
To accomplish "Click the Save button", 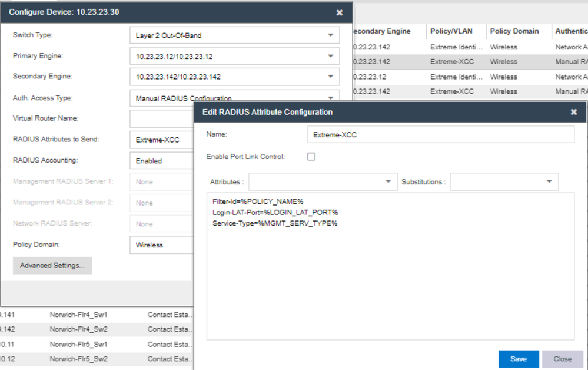I will [518, 359].
